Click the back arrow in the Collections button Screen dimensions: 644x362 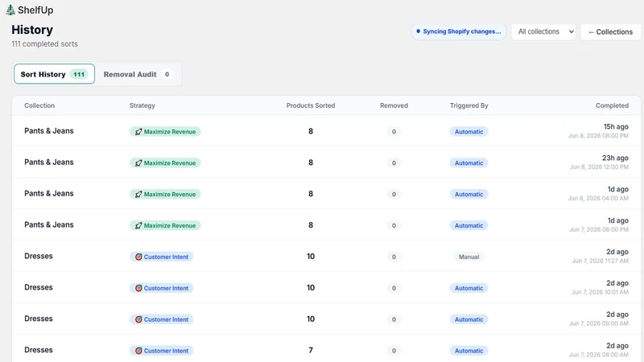click(591, 32)
